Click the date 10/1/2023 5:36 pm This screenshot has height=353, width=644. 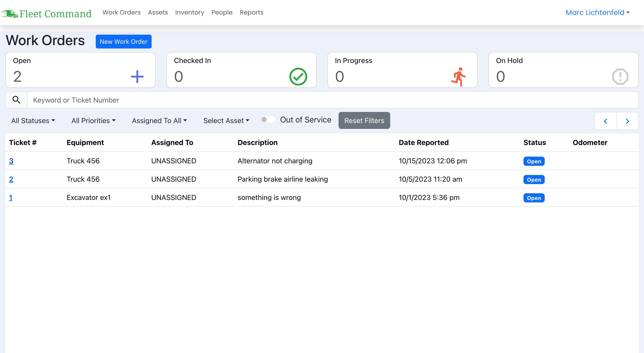click(x=429, y=198)
